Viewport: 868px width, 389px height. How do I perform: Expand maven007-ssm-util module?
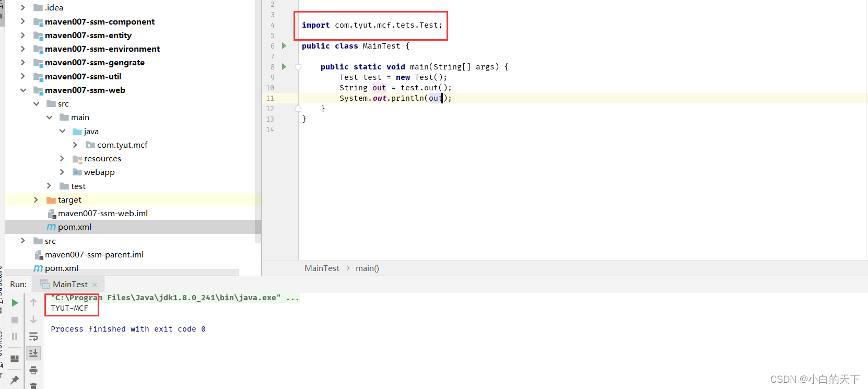click(x=22, y=76)
